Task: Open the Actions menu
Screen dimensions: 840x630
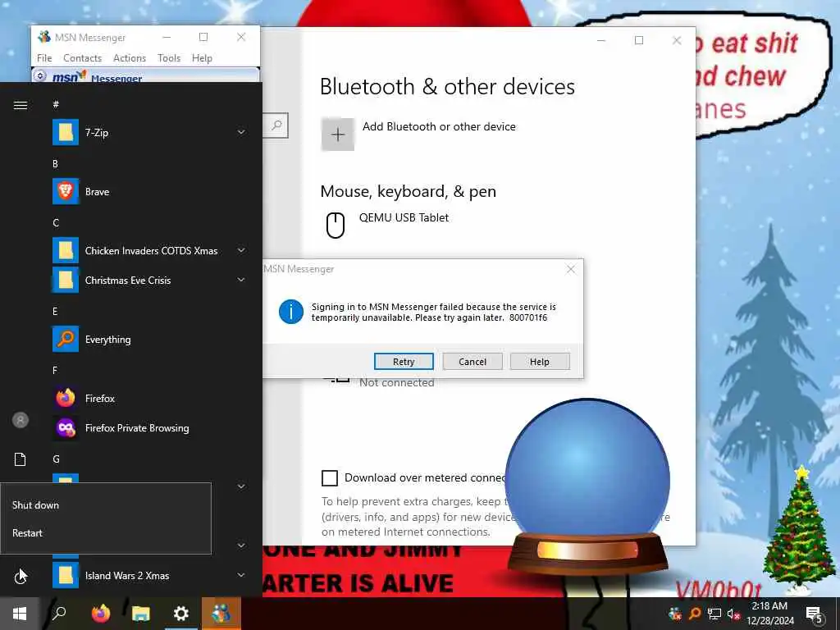Action: pos(130,58)
